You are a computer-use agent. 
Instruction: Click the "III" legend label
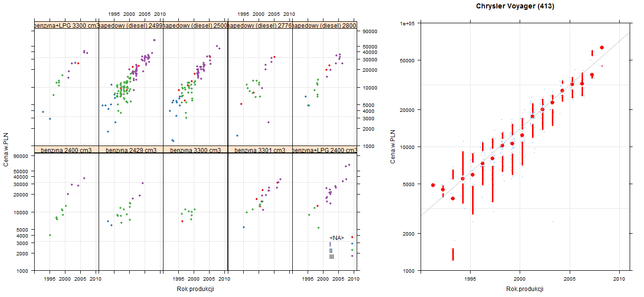[332, 256]
